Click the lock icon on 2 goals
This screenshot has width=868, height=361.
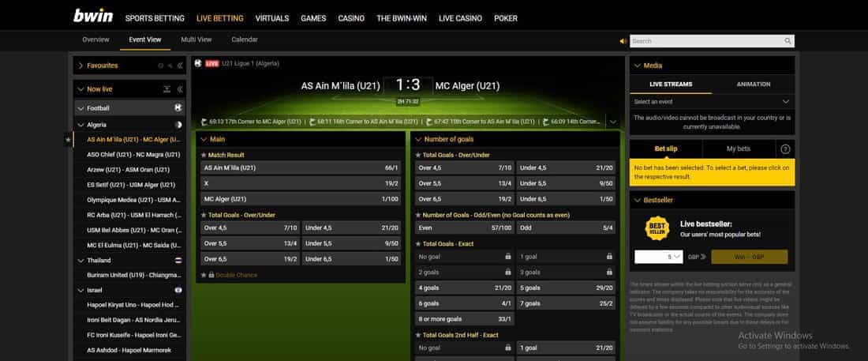click(507, 273)
